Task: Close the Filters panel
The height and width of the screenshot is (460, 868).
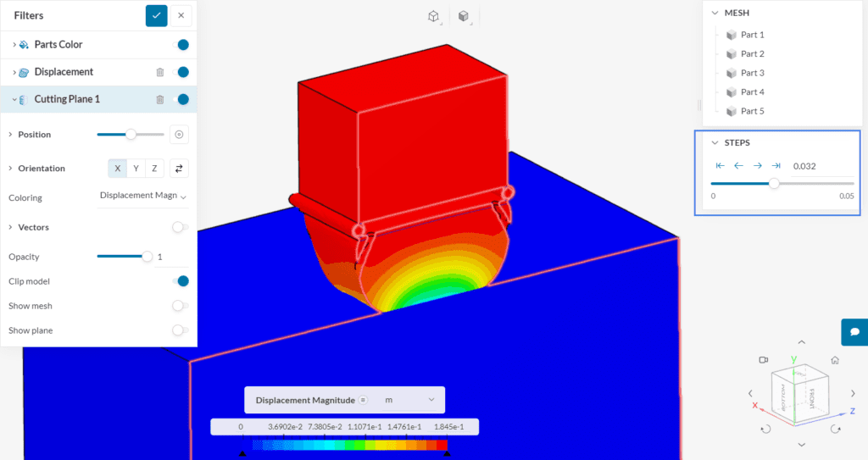Action: (x=181, y=15)
